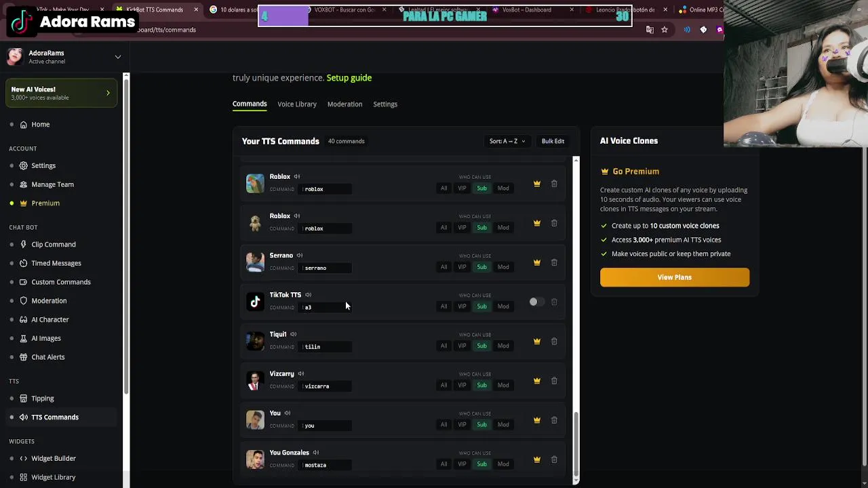Switch to VoxBot Dashboard browser tab
This screenshot has height=488, width=868.
(532, 9)
